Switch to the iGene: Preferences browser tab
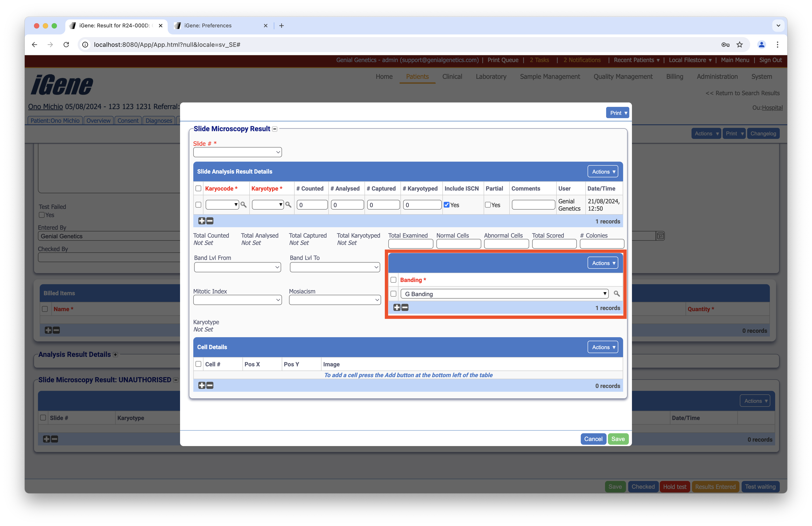Screen dimensions: 812x526 [208, 26]
